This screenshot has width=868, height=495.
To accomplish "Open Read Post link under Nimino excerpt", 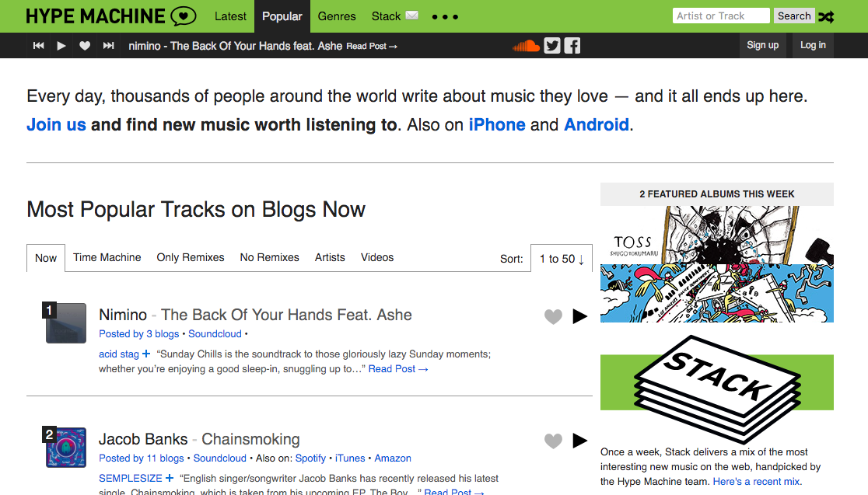I will click(398, 369).
